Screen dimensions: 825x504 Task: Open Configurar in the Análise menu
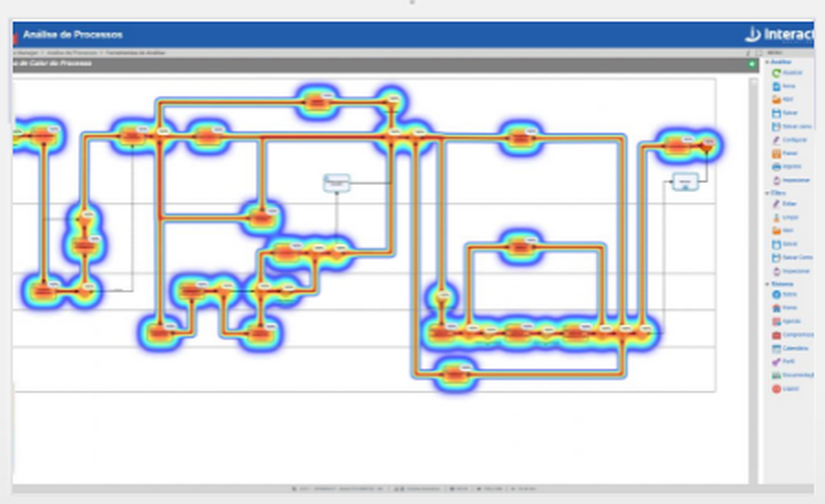pos(790,140)
